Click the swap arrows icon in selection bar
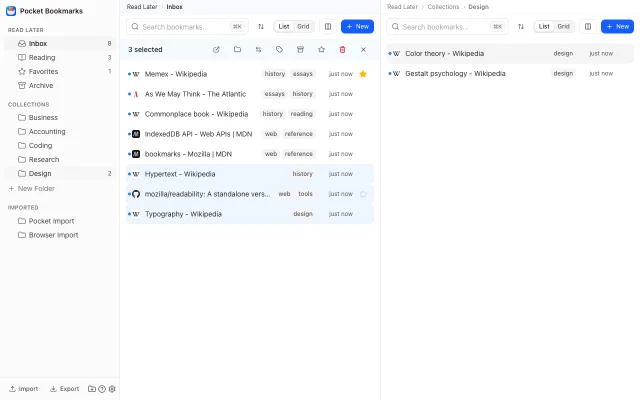 coord(258,49)
